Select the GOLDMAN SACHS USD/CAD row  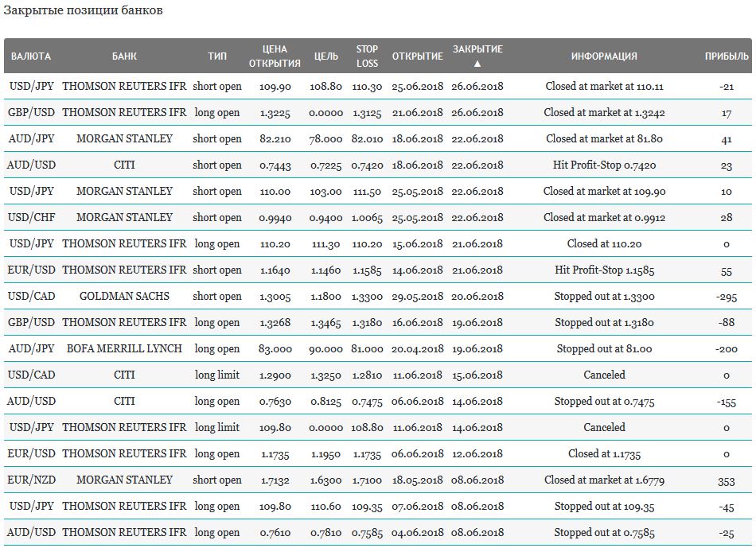tap(378, 296)
